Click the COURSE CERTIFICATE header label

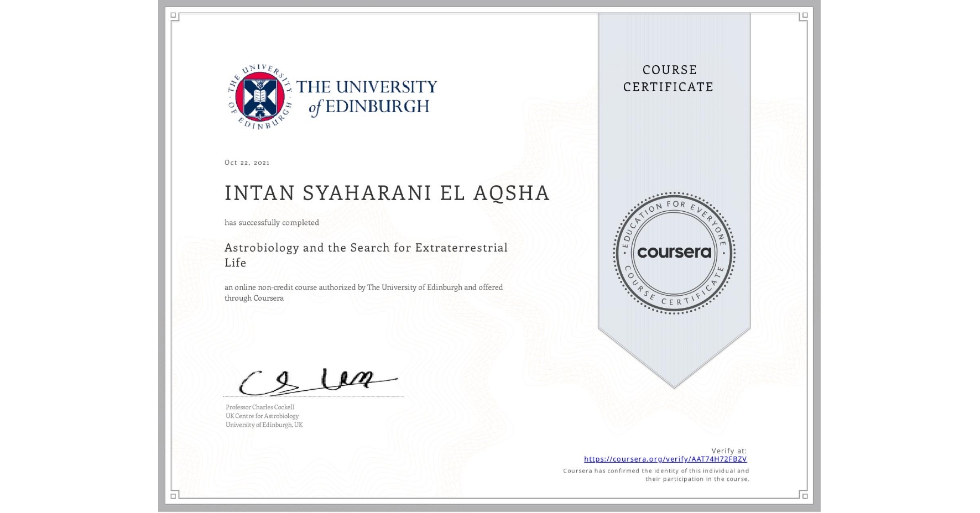[668, 78]
